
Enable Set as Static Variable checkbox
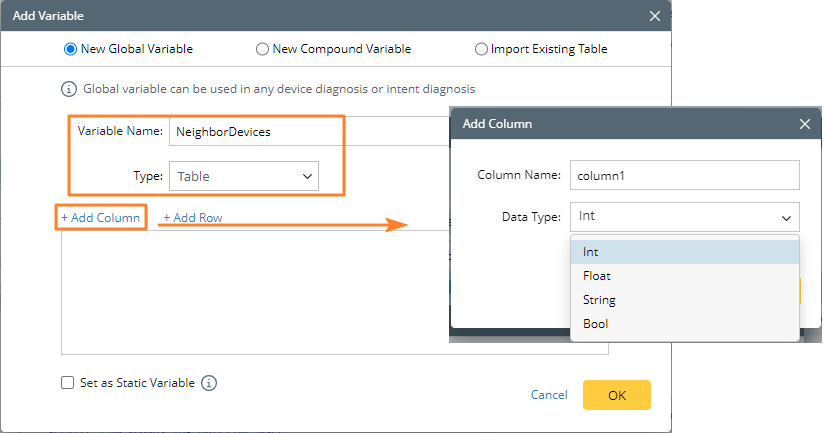[x=67, y=383]
